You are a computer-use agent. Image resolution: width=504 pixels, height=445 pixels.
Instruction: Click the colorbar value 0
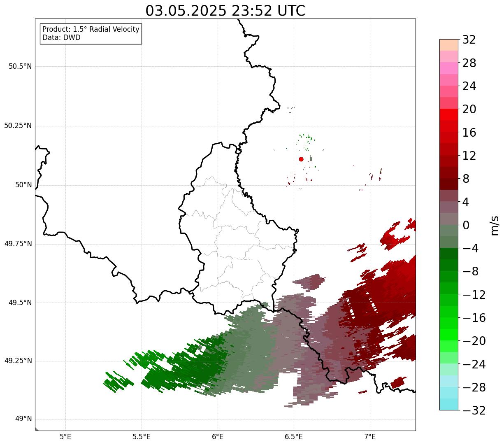(x=466, y=225)
